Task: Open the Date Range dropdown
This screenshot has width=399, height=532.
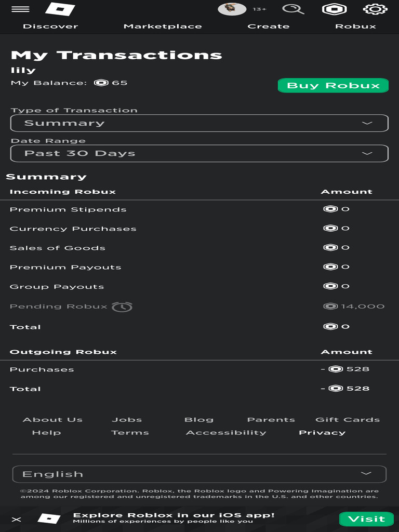Action: [x=199, y=153]
